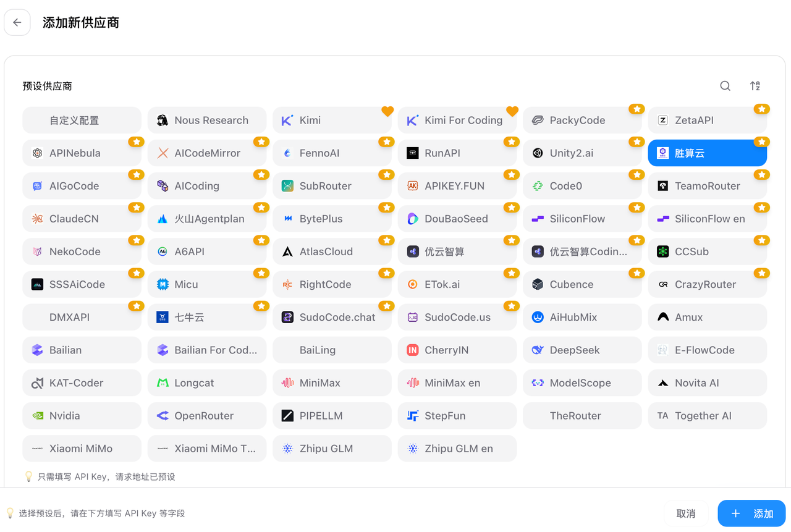791x532 pixels.
Task: Choose the Novita AI preset
Action: [x=708, y=383]
